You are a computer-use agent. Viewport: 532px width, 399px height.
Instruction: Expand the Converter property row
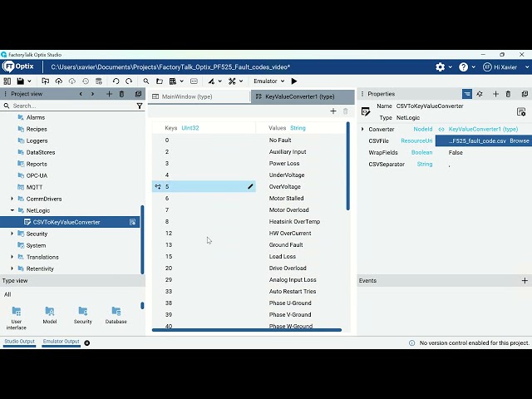point(362,129)
